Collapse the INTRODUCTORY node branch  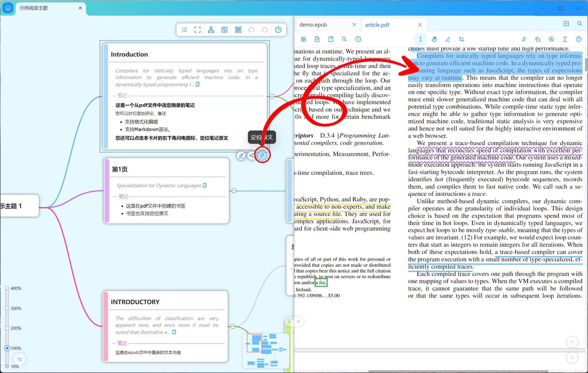233,326
